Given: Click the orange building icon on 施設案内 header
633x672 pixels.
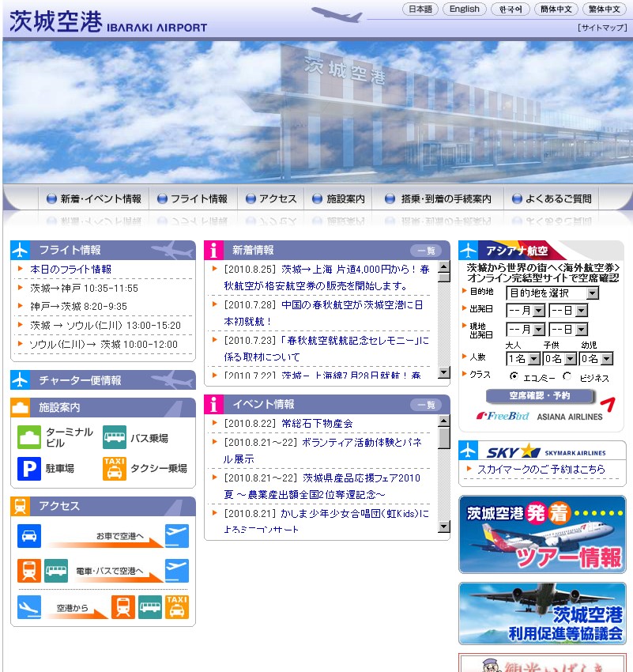Looking at the screenshot, I should pos(20,408).
